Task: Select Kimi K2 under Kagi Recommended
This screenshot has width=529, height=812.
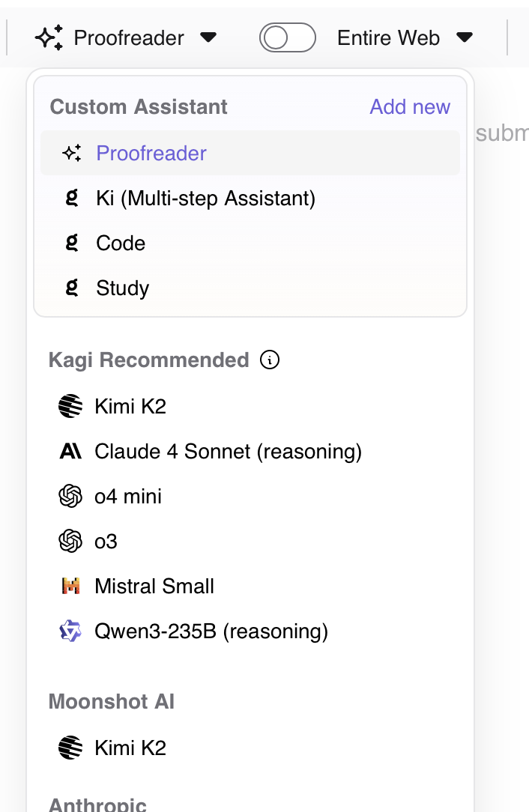Action: (130, 406)
